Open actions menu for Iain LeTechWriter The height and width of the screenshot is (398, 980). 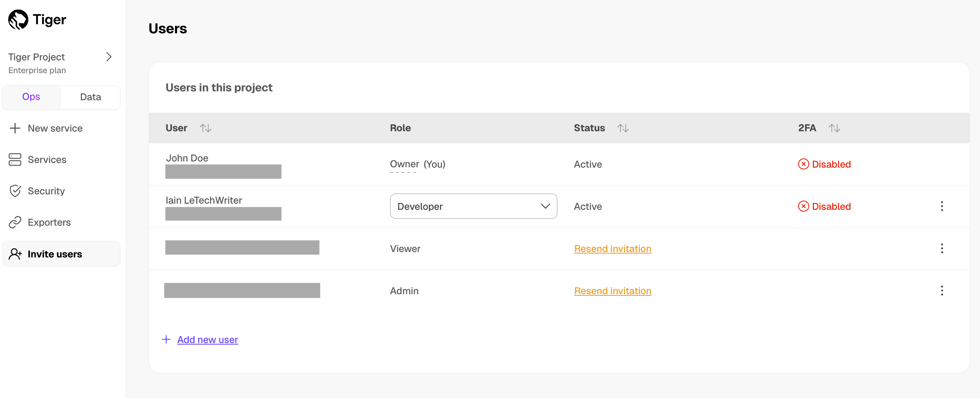point(942,206)
